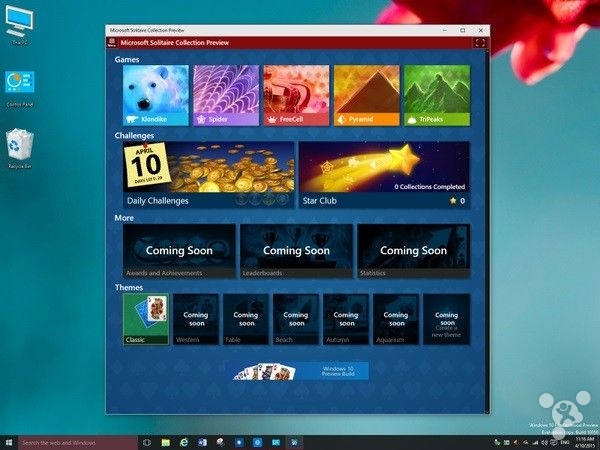Click the 0 Collections Completed text
600x450 pixels.
click(430, 187)
